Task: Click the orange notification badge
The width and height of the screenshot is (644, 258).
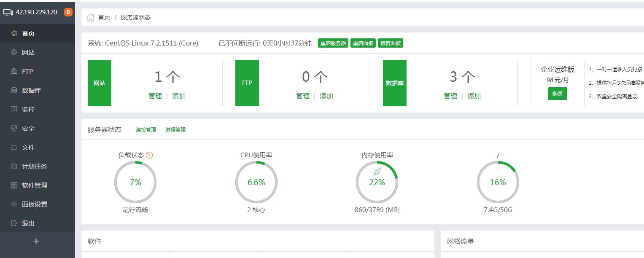Action: tap(68, 12)
